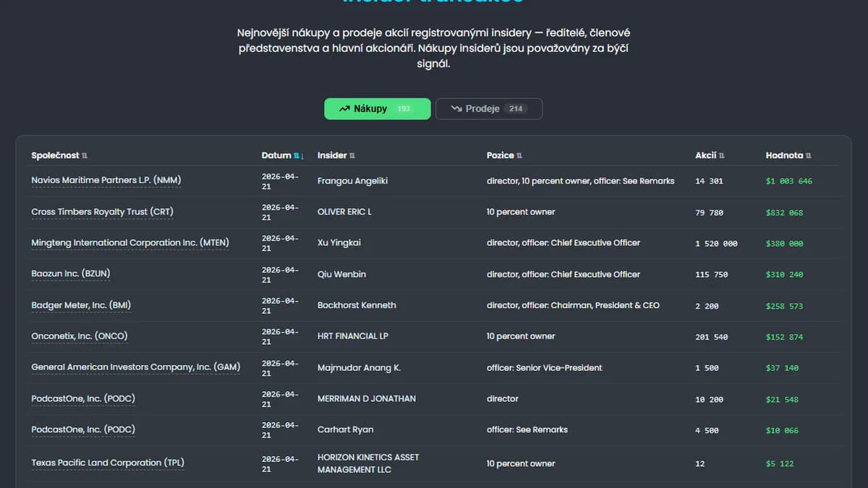Open Cross Timbers Royalty Trust (CRT) link

point(102,212)
